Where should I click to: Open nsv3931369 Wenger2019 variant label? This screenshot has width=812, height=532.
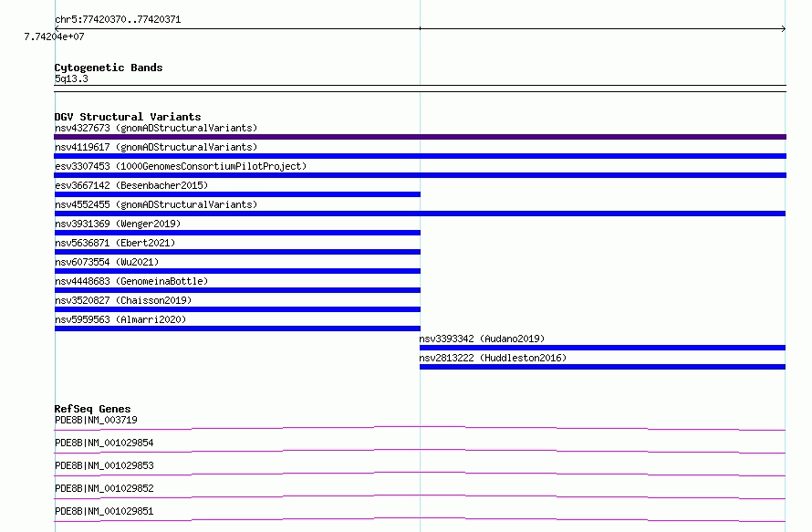[x=118, y=224]
